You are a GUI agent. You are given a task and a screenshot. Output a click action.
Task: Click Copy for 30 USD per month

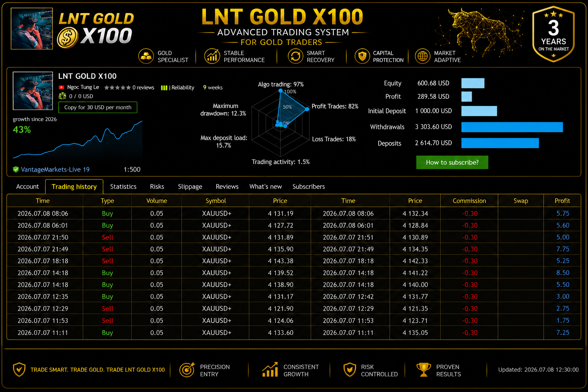pos(98,107)
